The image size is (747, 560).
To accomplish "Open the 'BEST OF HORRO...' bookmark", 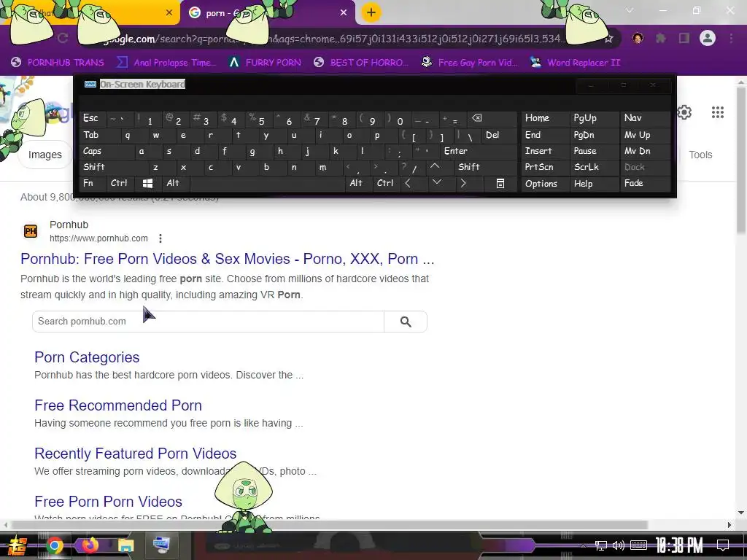I will click(361, 63).
